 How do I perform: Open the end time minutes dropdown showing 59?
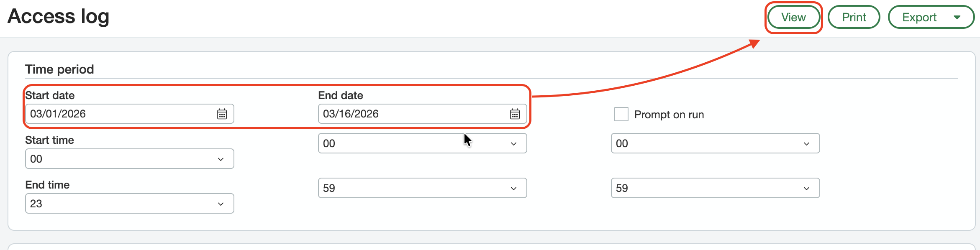[422, 188]
